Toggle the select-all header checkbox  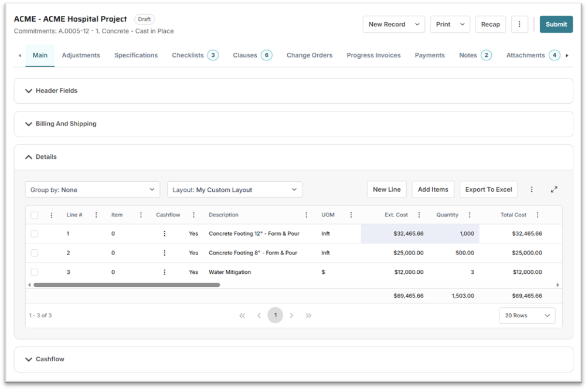point(35,215)
